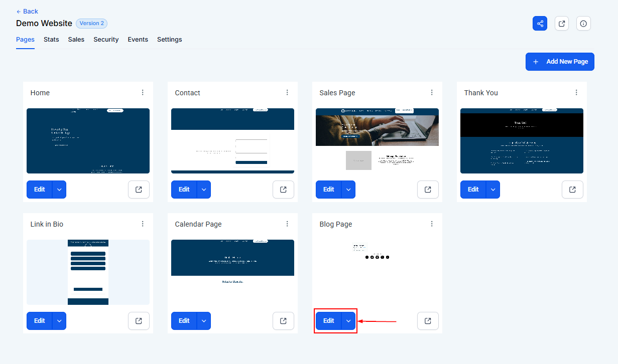
Task: Open the Settings tab
Action: pos(169,40)
